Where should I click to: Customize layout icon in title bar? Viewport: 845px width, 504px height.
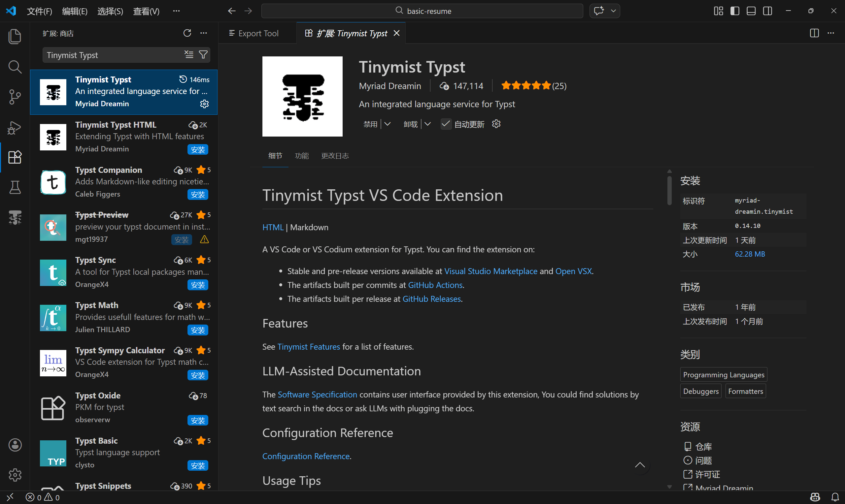[718, 11]
